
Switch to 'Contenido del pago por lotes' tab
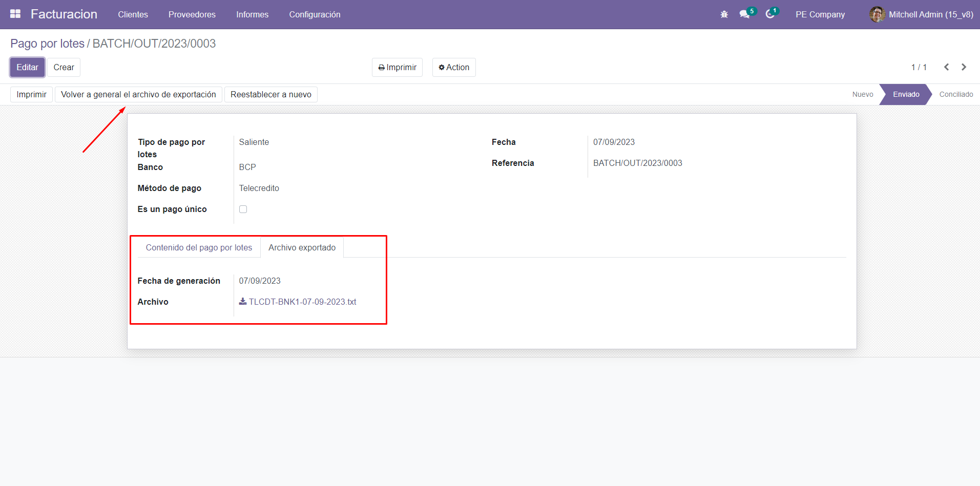(x=199, y=247)
